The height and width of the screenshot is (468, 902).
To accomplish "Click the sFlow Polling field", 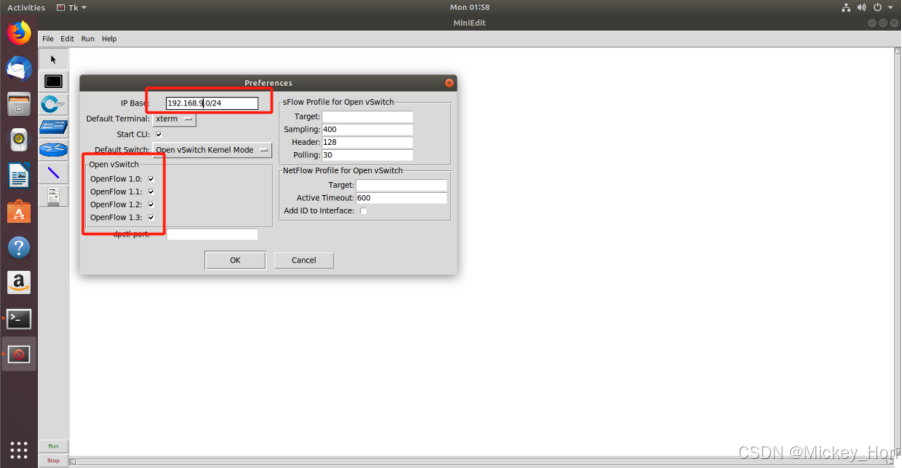I will (368, 155).
